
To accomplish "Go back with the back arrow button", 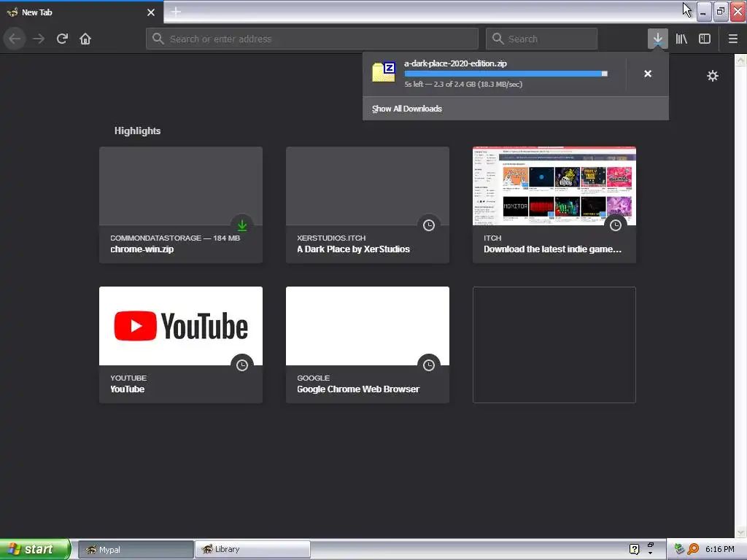I will [15, 39].
